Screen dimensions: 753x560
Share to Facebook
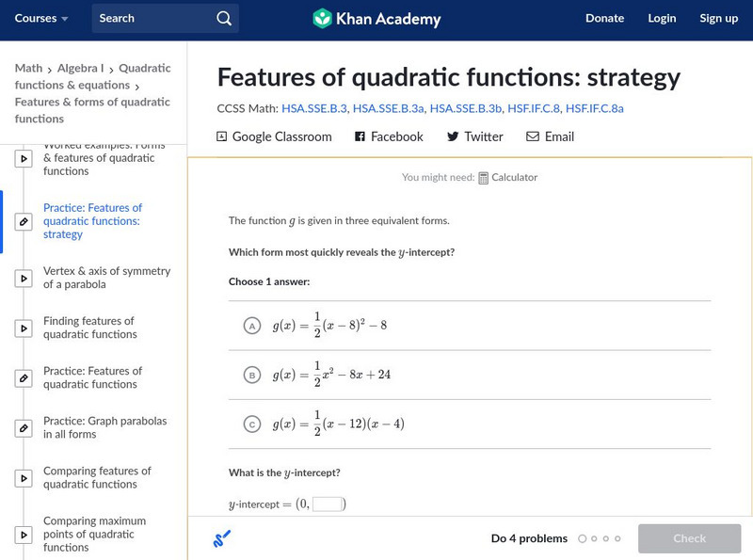[389, 137]
